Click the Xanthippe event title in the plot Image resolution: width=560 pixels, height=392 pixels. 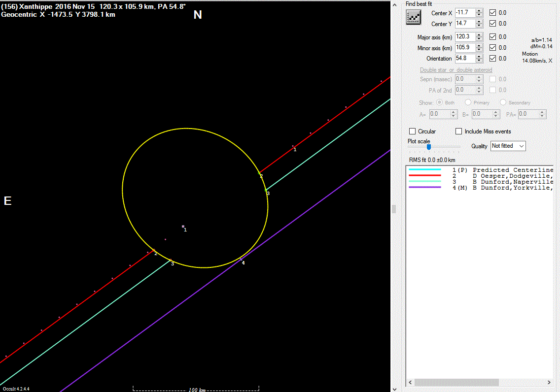[x=94, y=6]
